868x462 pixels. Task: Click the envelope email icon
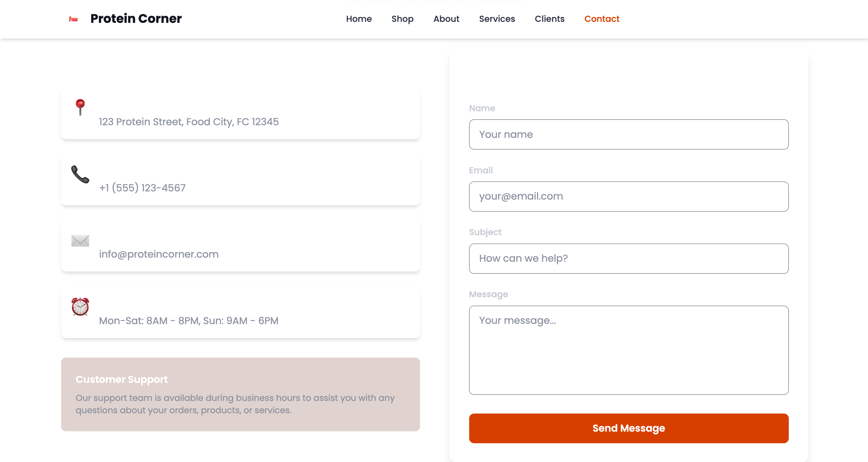click(x=80, y=241)
